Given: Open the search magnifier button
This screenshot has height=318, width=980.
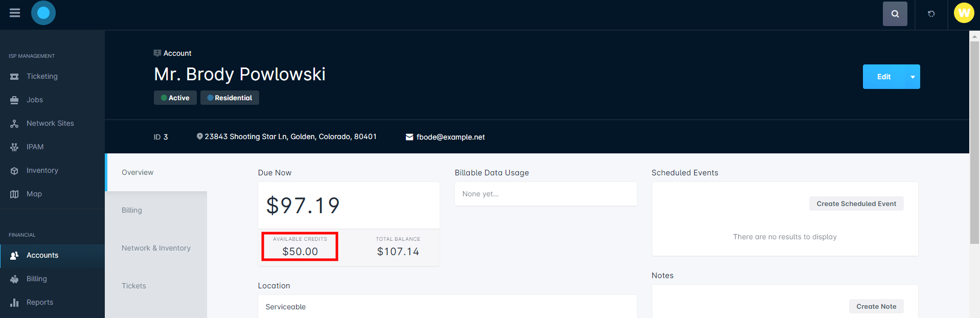Looking at the screenshot, I should click(895, 14).
